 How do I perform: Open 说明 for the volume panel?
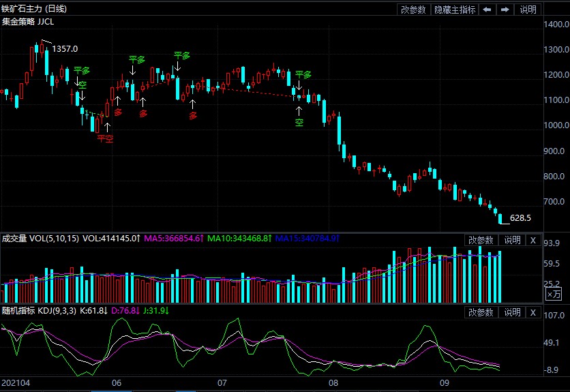512,240
